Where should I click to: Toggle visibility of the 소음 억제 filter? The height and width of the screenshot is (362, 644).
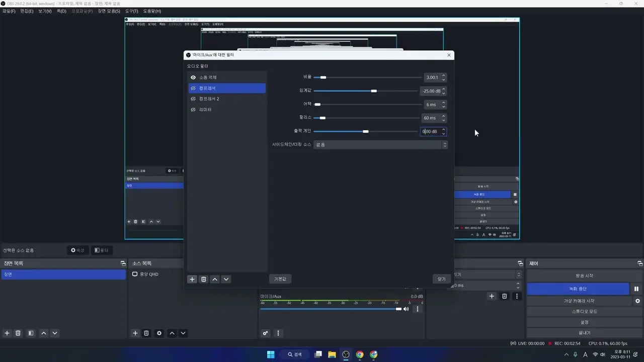pos(193,77)
